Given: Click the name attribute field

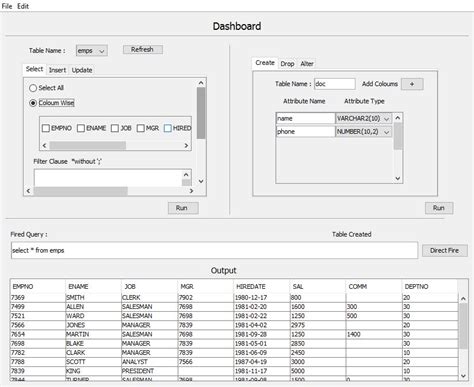Looking at the screenshot, I should pyautogui.click(x=305, y=118).
